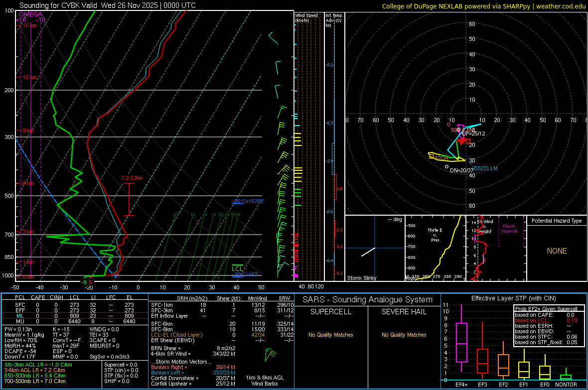Click the 9 km height marker
The height and width of the screenshot is (390, 588).
point(28,130)
